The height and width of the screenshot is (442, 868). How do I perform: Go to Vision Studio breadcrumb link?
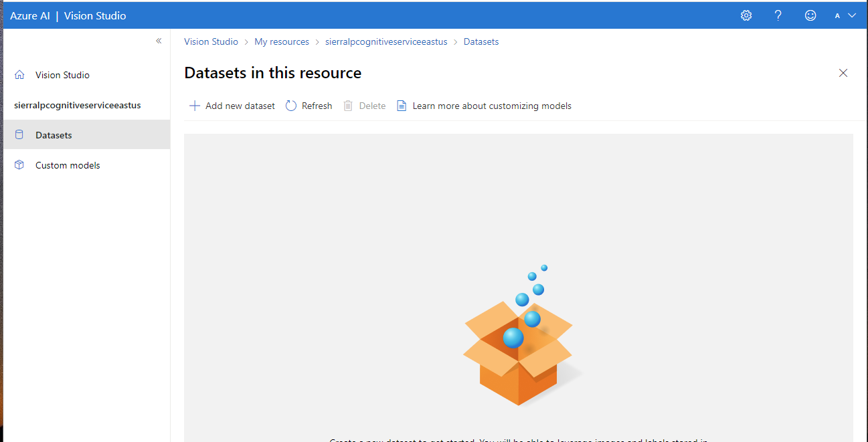pyautogui.click(x=211, y=41)
